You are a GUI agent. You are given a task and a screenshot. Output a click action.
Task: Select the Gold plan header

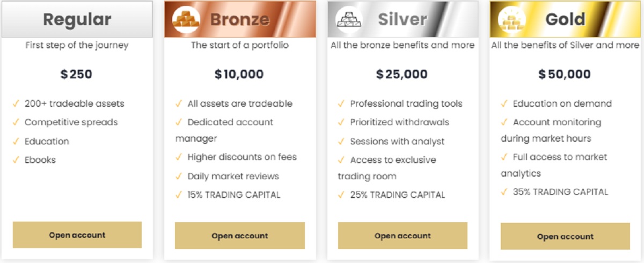566,19
